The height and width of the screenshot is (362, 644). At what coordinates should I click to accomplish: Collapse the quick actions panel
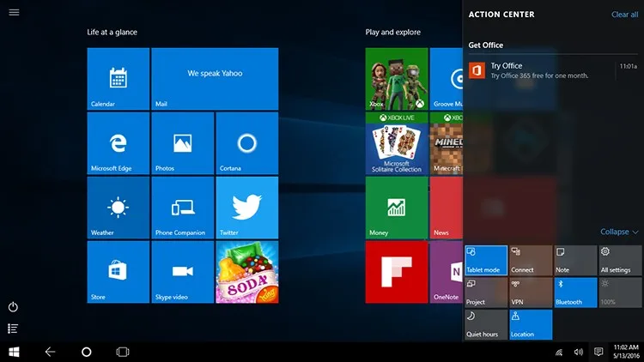coord(619,232)
